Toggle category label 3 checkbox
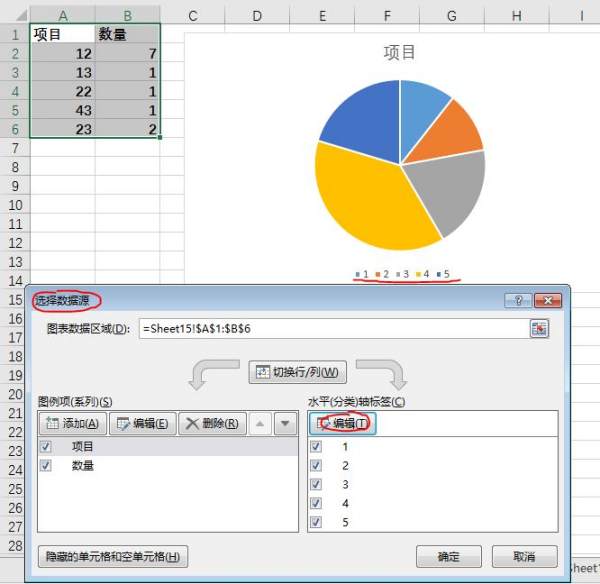Image resolution: width=600 pixels, height=584 pixels. click(x=316, y=484)
